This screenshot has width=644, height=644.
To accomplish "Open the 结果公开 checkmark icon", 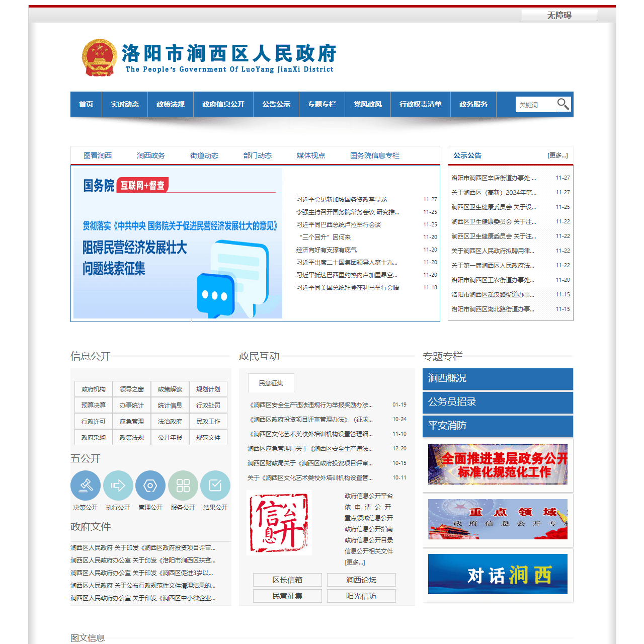I will pyautogui.click(x=215, y=486).
